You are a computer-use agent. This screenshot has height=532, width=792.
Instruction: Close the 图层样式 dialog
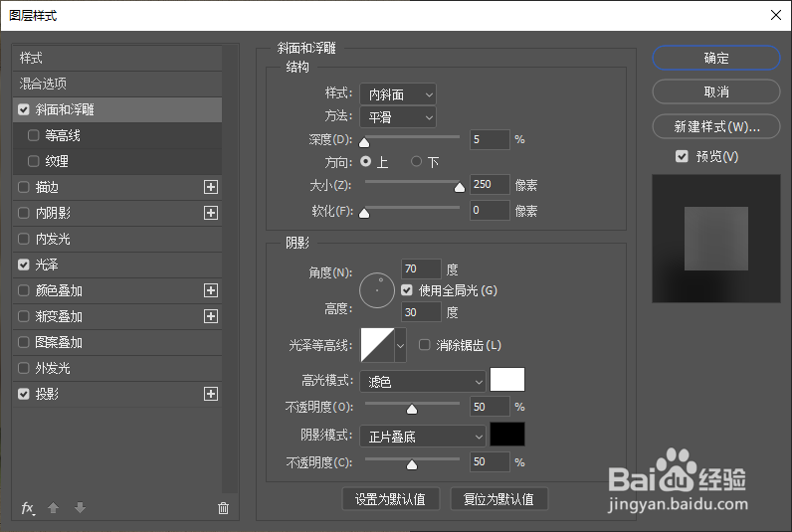[x=776, y=15]
